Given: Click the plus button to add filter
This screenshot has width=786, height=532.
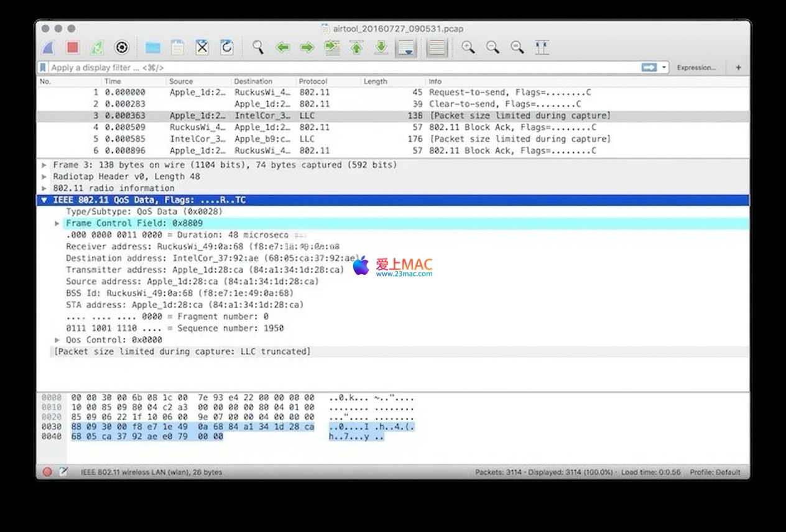Looking at the screenshot, I should [738, 67].
